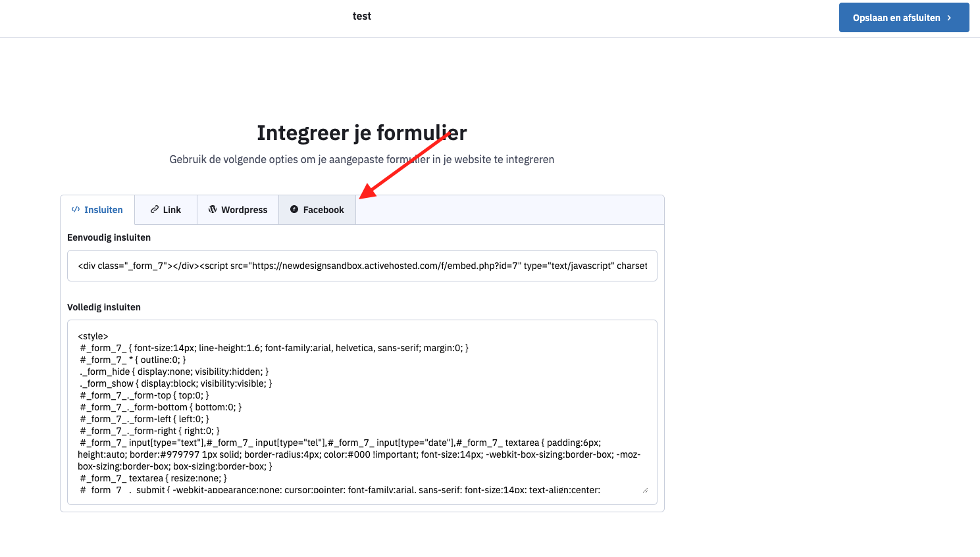Click the '#_form_7_._form-right' code line
Viewport: 980px width, 557px height.
click(x=150, y=431)
